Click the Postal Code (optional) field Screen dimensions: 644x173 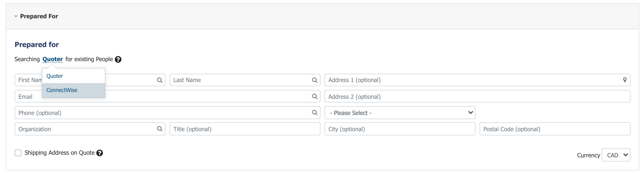pos(555,129)
